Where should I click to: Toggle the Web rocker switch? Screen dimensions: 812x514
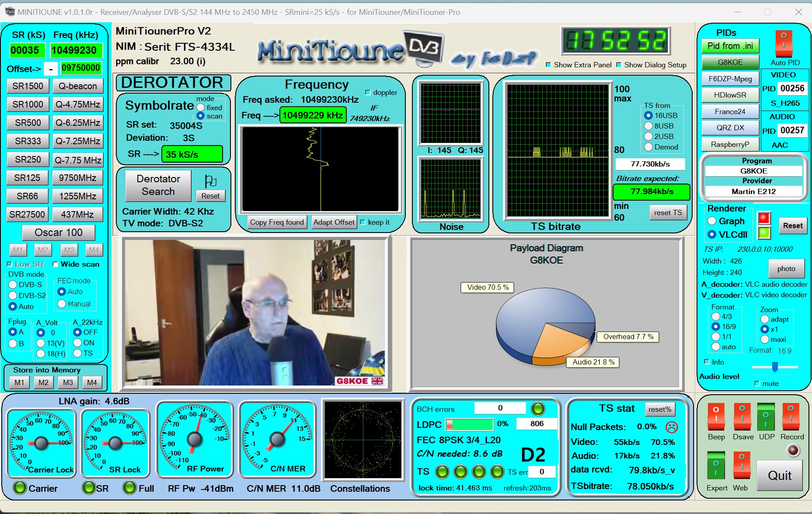coord(742,465)
